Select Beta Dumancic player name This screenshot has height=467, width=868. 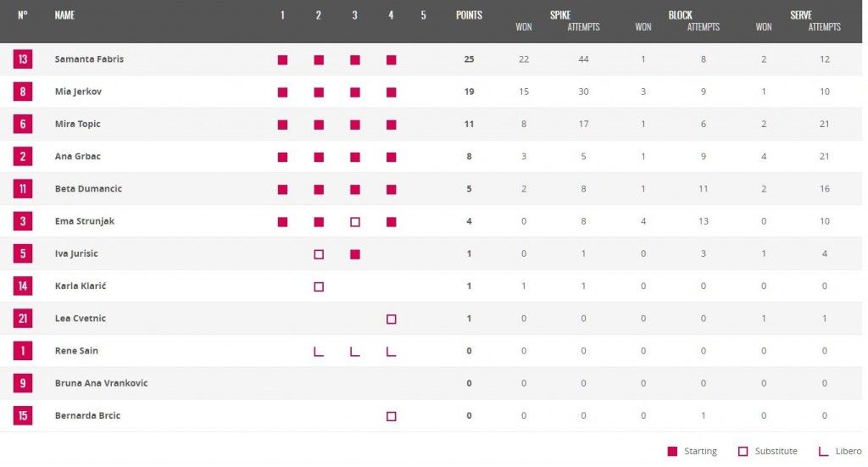88,188
